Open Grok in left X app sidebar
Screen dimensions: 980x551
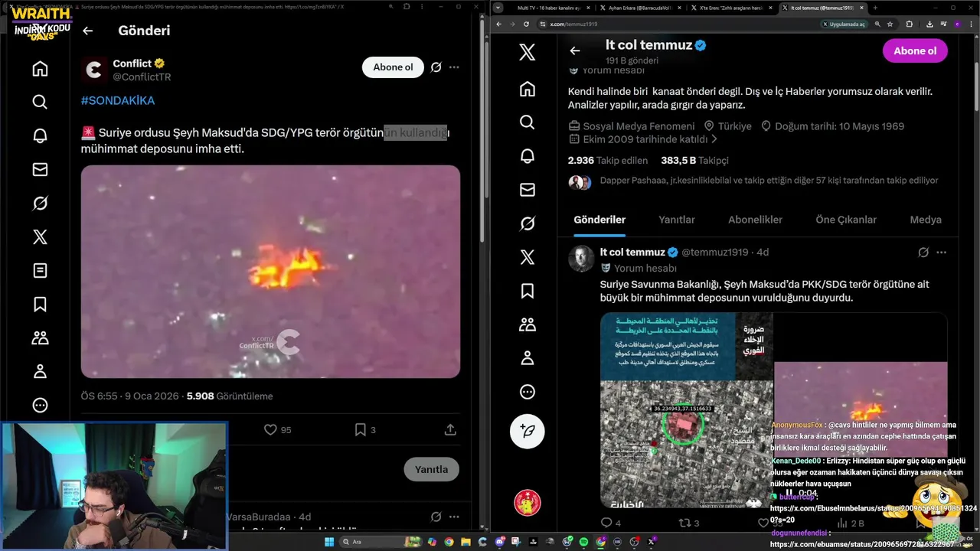40,203
